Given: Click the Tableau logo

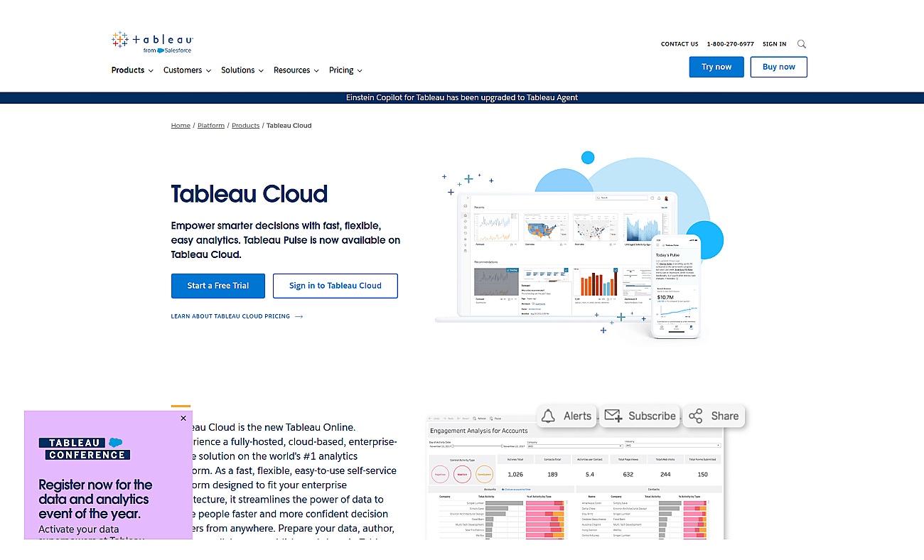Looking at the screenshot, I should pyautogui.click(x=152, y=42).
